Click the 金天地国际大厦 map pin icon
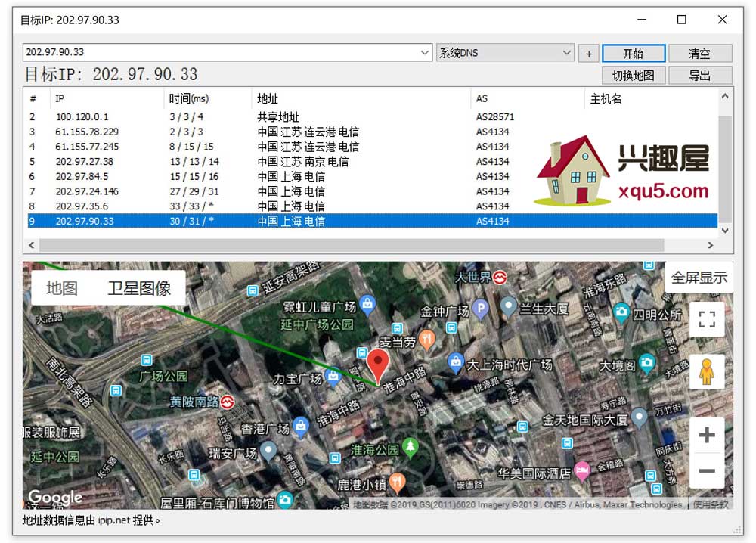This screenshot has height=543, width=756. click(640, 417)
